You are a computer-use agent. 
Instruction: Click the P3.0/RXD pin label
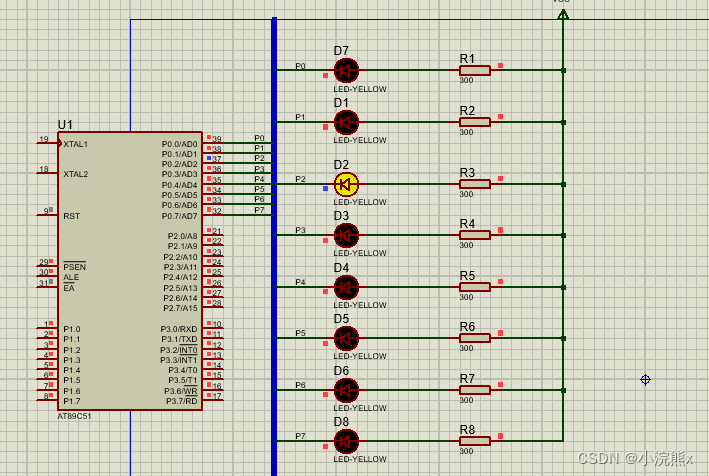pos(179,329)
